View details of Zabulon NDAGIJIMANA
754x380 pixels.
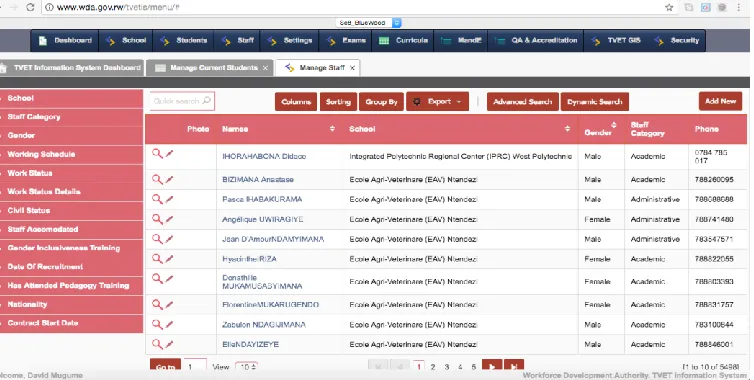(157, 325)
